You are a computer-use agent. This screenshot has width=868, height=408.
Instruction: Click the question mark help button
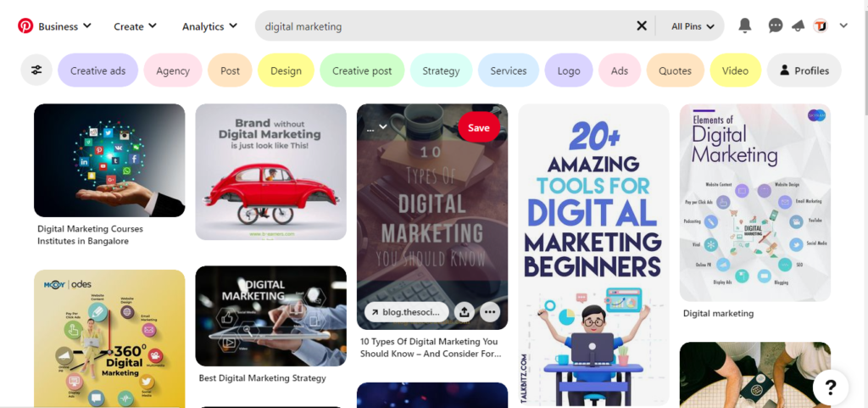[x=831, y=388]
